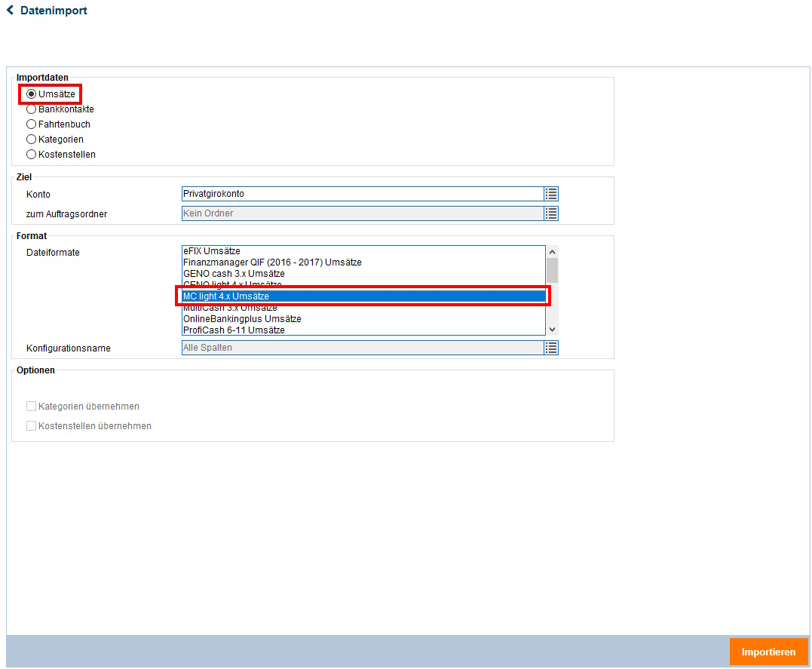Select the Umsätze radio button
Viewport: 812px width, 669px height.
(x=31, y=94)
